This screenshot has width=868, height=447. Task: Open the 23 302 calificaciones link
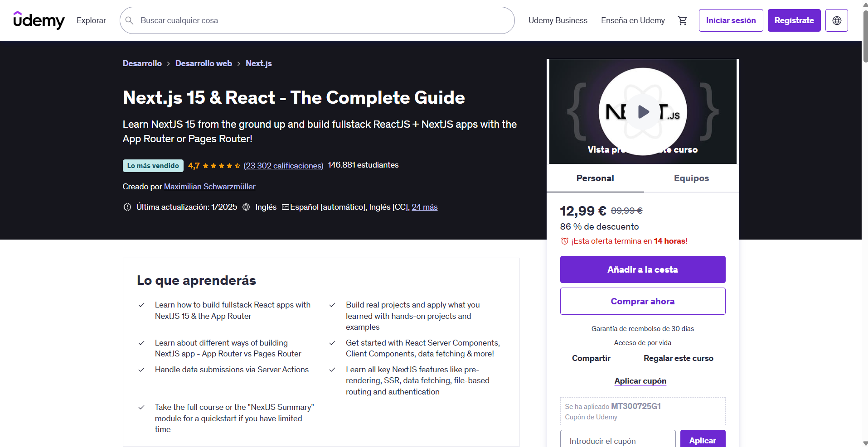[283, 165]
